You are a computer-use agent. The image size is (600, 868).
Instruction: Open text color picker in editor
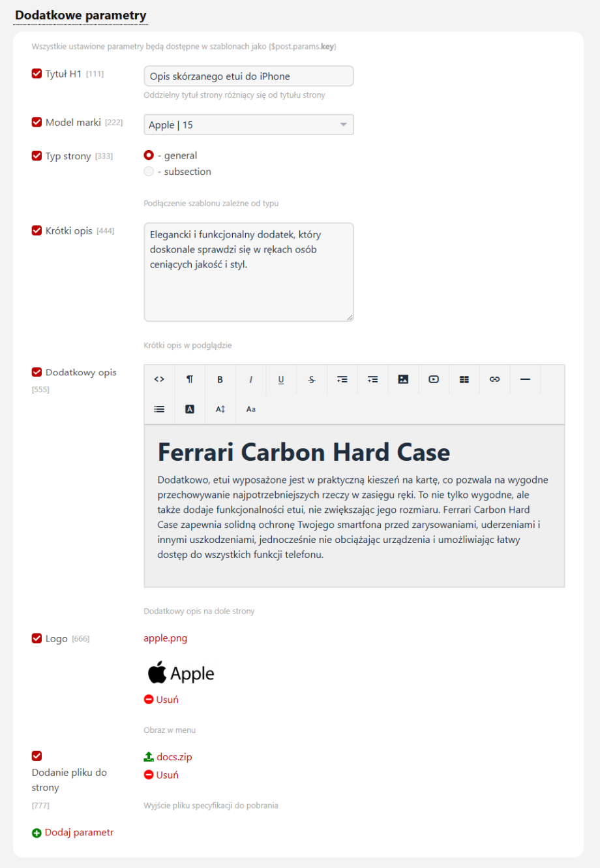(x=190, y=409)
